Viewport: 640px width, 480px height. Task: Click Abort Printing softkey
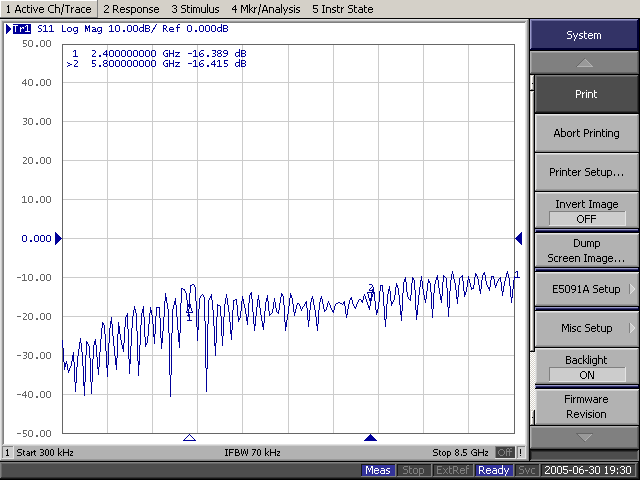pyautogui.click(x=586, y=133)
